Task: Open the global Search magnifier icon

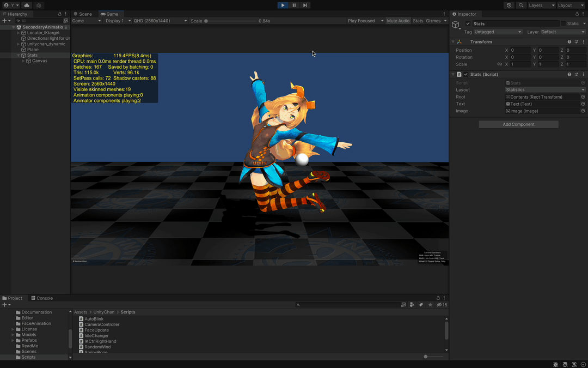Action: pos(521,5)
